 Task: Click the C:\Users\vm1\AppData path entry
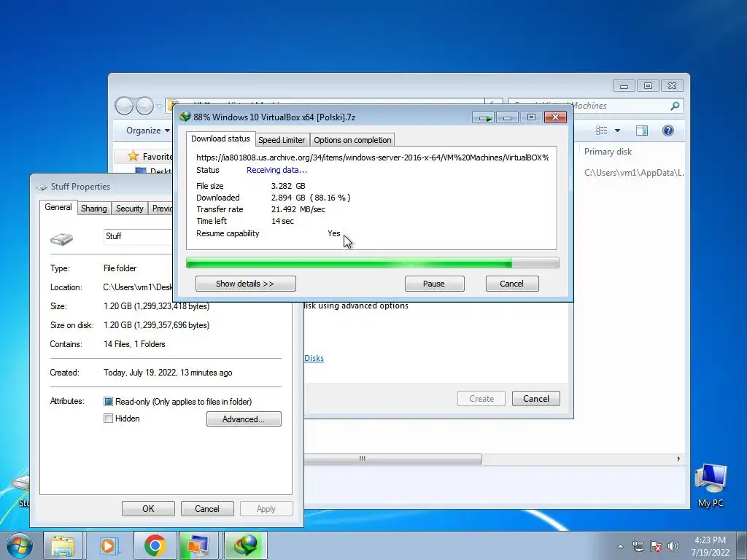[634, 173]
